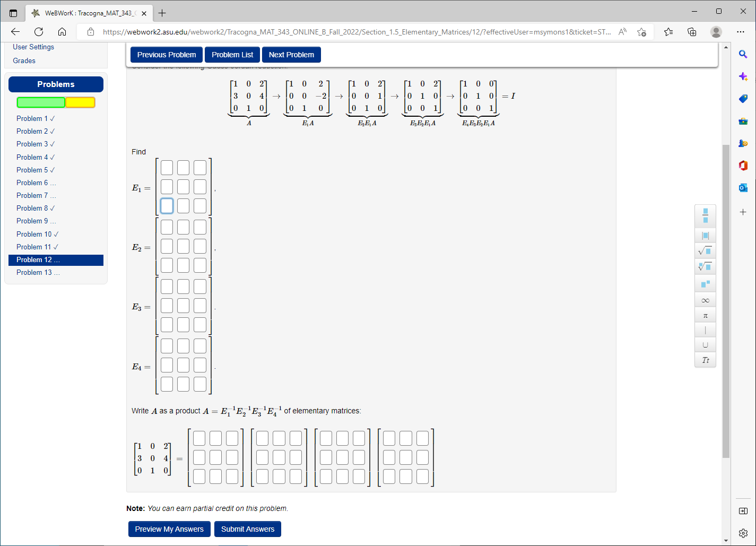Open Edge Copilot in the sidebar
The width and height of the screenshot is (756, 546).
coord(743,76)
